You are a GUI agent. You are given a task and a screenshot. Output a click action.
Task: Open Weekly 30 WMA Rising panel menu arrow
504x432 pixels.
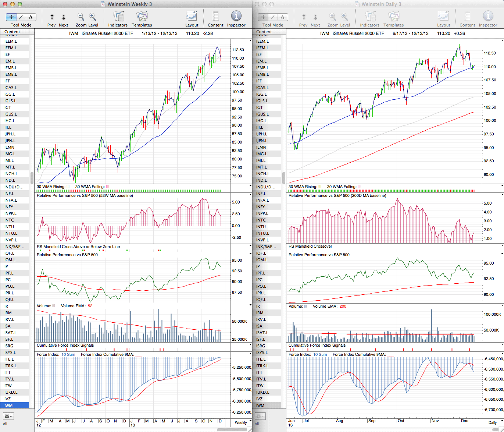pos(251,186)
